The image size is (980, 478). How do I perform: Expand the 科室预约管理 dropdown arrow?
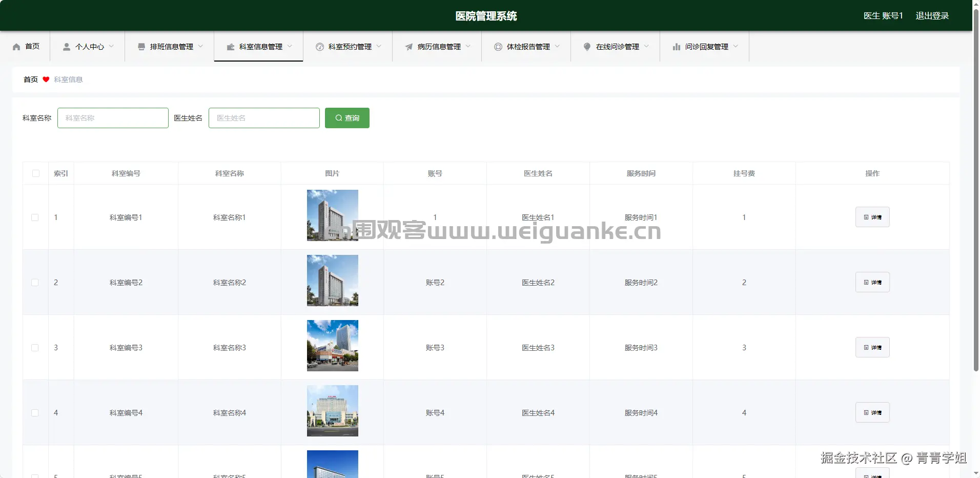pos(379,46)
